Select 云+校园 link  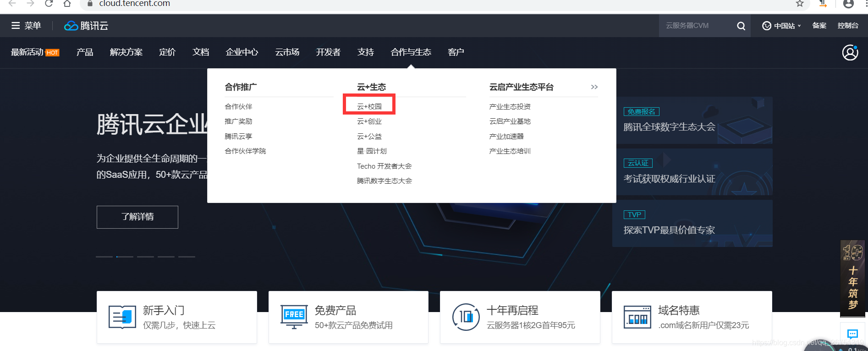coord(369,107)
